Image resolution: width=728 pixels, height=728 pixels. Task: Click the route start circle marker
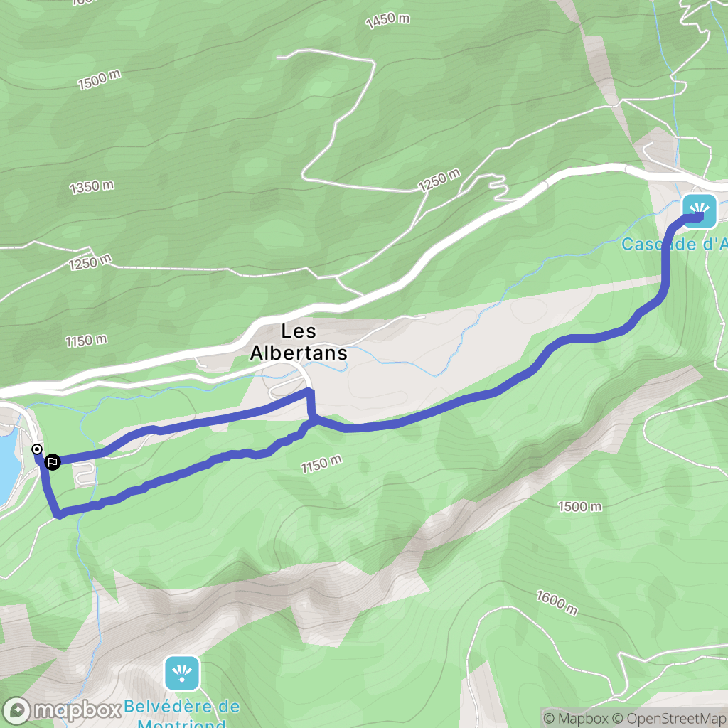[37, 449]
